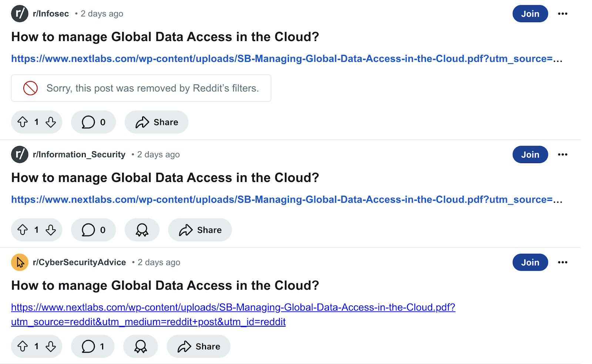Open the r/CyberSecurityAdvice community avatar
The height and width of the screenshot is (364, 592).
[20, 262]
